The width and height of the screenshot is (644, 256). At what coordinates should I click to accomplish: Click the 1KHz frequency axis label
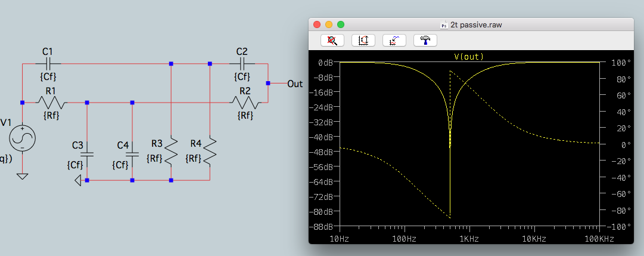[469, 239]
